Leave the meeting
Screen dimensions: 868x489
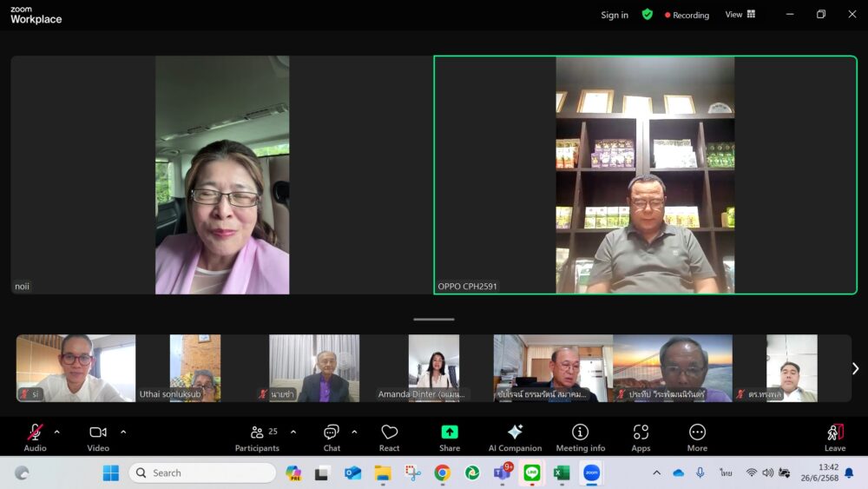[834, 437]
